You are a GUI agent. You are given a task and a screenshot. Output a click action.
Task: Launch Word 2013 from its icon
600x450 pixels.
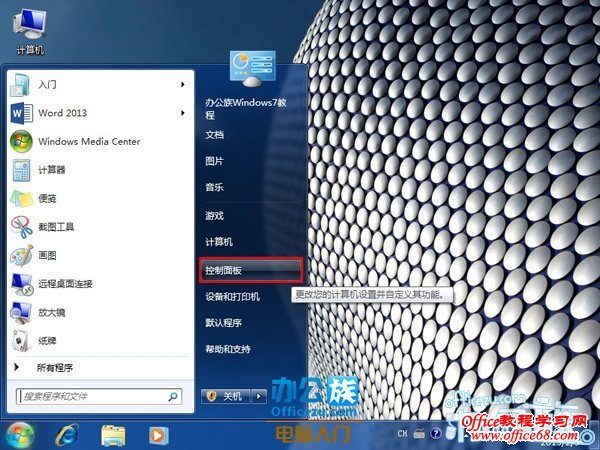pyautogui.click(x=21, y=113)
